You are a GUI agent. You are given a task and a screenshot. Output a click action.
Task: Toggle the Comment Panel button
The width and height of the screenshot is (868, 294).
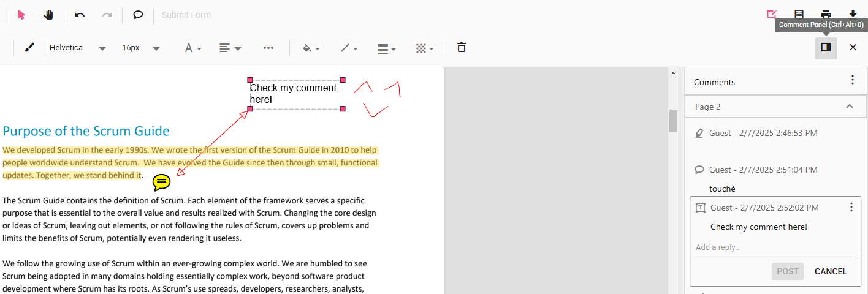(x=826, y=48)
